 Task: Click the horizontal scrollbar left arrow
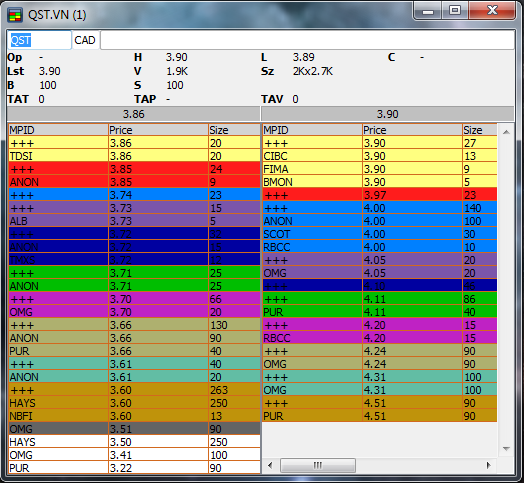pos(270,465)
